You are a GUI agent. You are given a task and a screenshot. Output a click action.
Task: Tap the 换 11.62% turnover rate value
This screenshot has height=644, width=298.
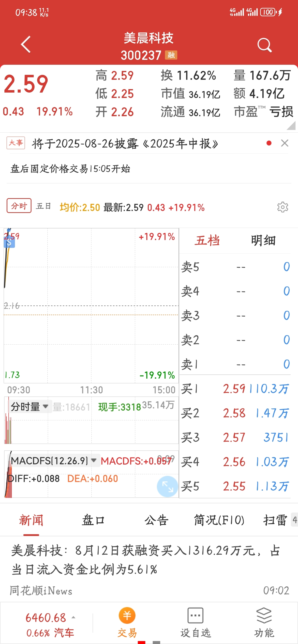pyautogui.click(x=188, y=76)
